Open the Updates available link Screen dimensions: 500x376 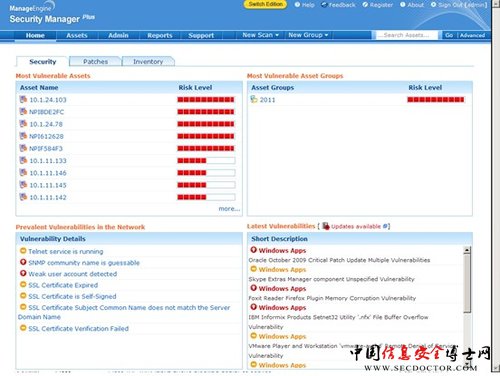[356, 226]
